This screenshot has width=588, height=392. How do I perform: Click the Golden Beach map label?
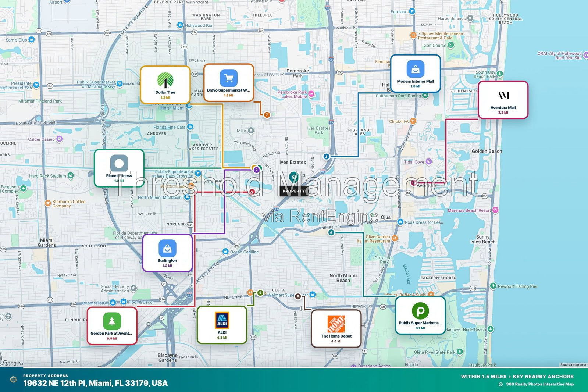click(x=487, y=151)
